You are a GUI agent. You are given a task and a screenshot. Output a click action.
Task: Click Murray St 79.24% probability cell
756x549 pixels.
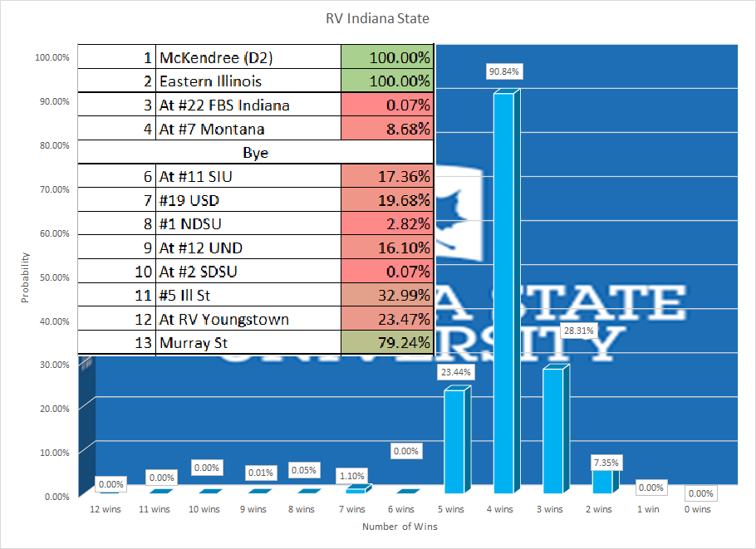(388, 343)
